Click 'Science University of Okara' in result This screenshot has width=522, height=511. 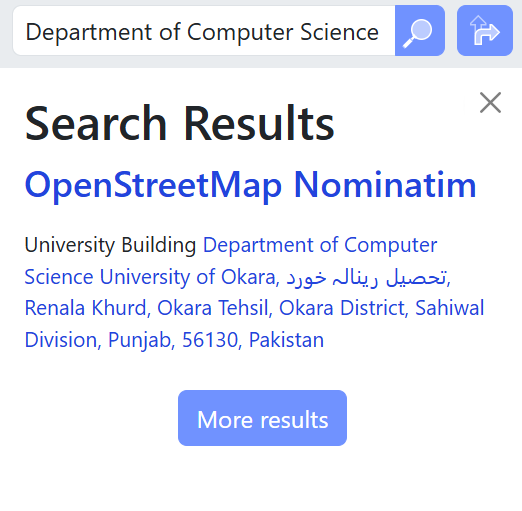click(x=150, y=277)
